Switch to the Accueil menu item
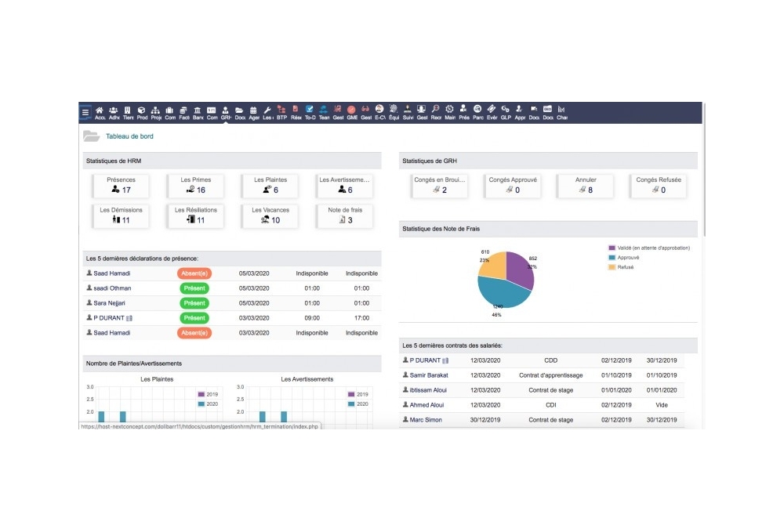The width and height of the screenshot is (784, 532). pyautogui.click(x=100, y=112)
